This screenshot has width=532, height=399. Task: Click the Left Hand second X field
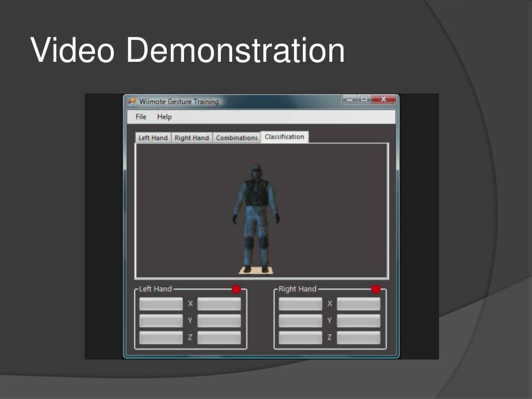click(x=219, y=304)
